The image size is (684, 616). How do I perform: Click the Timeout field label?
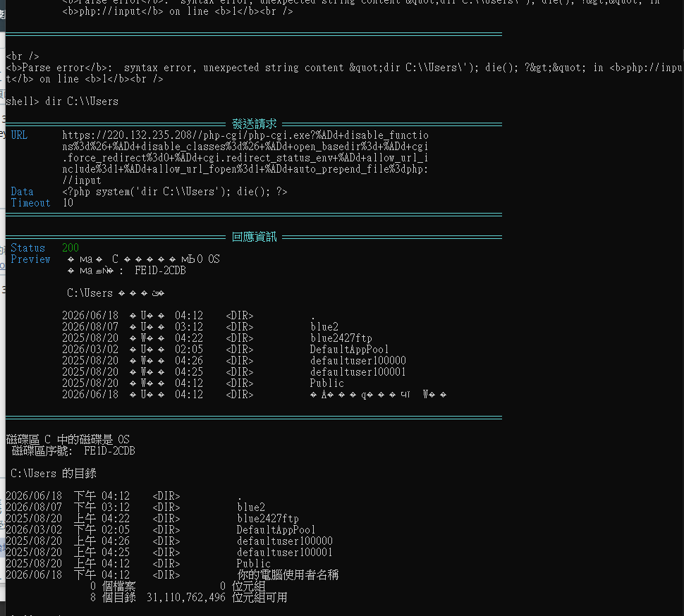[x=30, y=203]
